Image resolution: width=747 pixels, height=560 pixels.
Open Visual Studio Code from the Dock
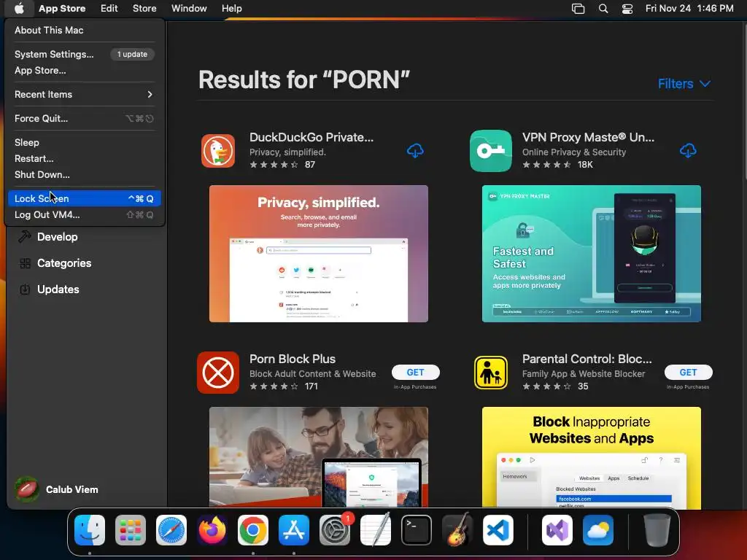[x=498, y=530]
